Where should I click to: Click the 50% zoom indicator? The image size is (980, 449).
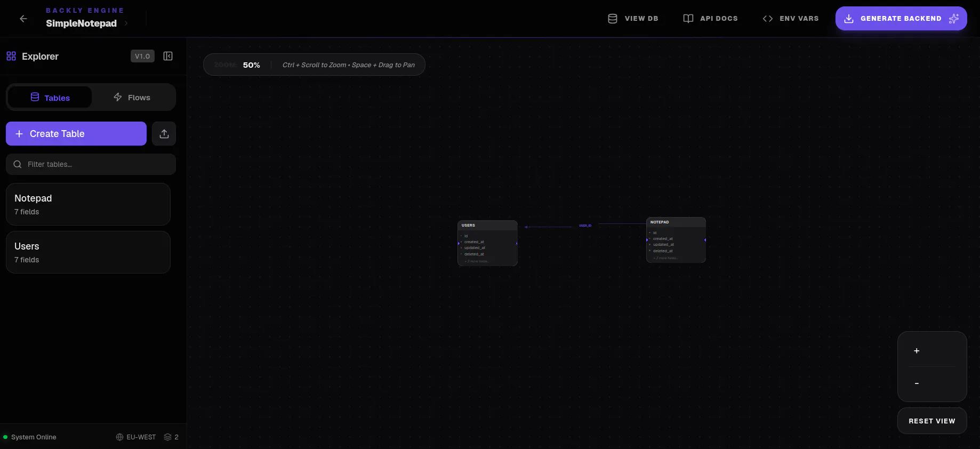click(x=252, y=65)
